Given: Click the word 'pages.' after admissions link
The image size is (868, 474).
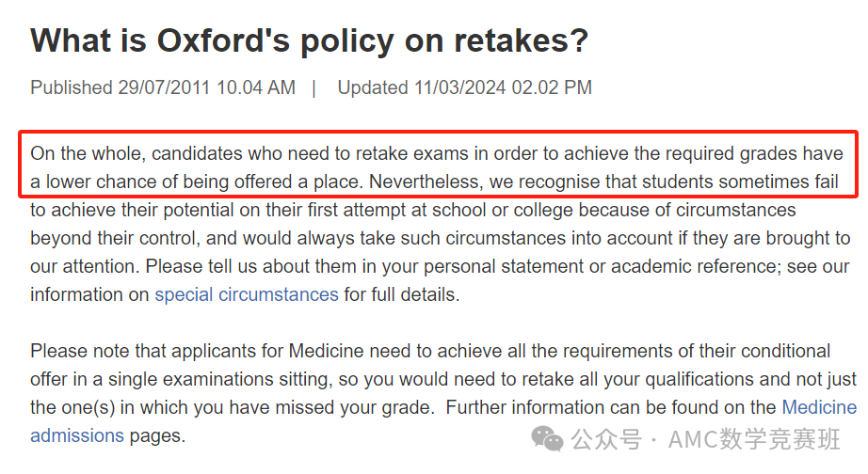Looking at the screenshot, I should [157, 436].
